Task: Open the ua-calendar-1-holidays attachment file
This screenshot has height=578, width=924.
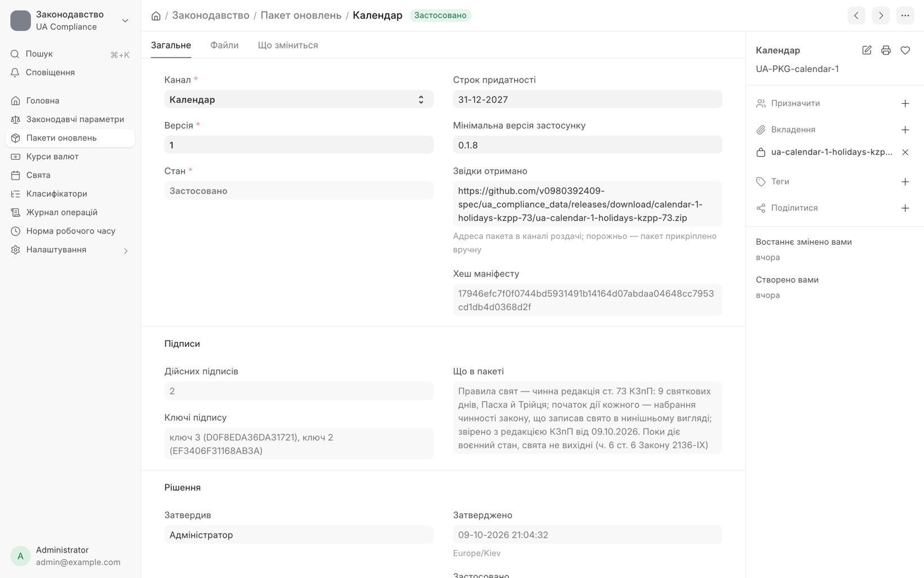Action: (832, 152)
